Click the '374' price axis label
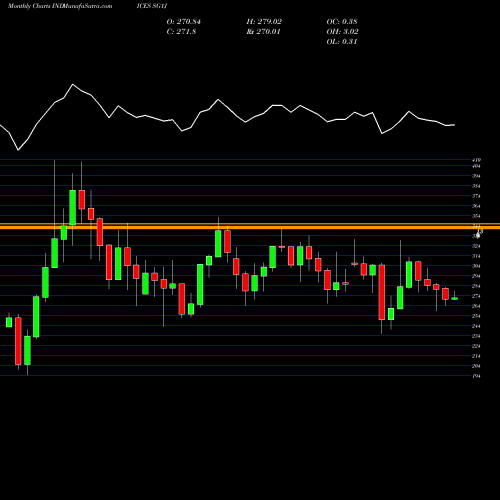The height and width of the screenshot is (500, 500). coord(476,196)
